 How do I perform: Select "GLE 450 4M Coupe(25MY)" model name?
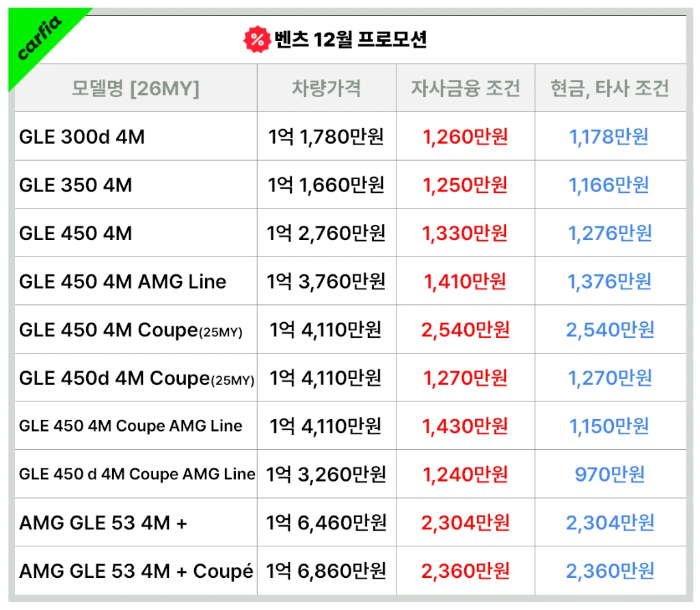(x=131, y=330)
